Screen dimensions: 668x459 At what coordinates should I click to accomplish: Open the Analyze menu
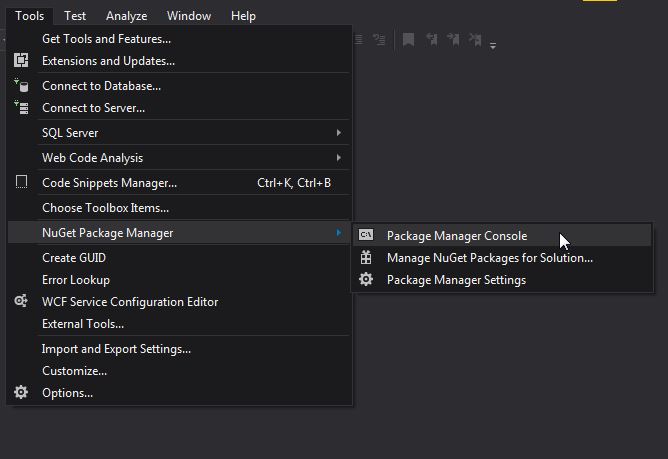coord(127,16)
